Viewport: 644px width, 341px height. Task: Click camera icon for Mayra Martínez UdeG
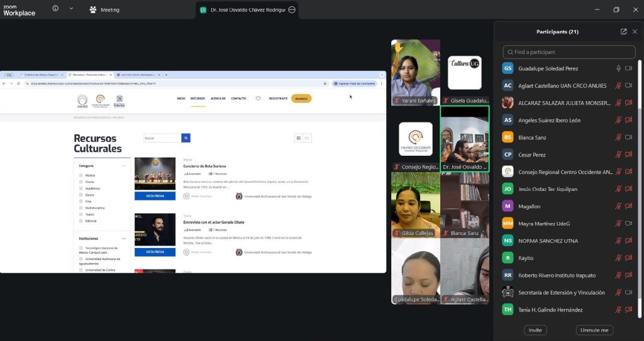(628, 223)
